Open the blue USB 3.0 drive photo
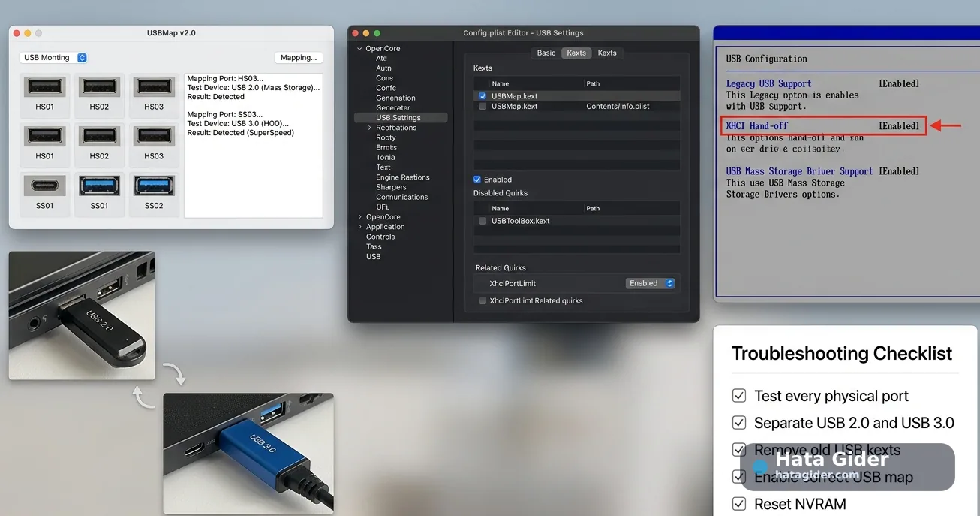This screenshot has width=980, height=516. point(248,453)
